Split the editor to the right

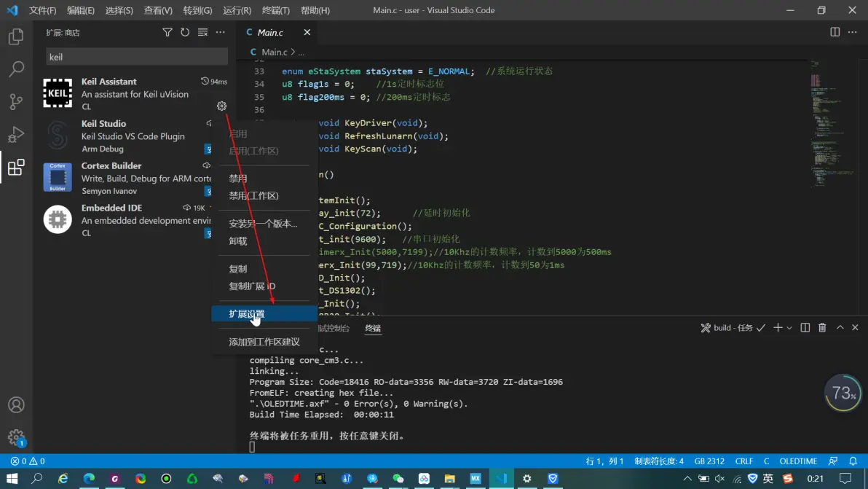835,32
